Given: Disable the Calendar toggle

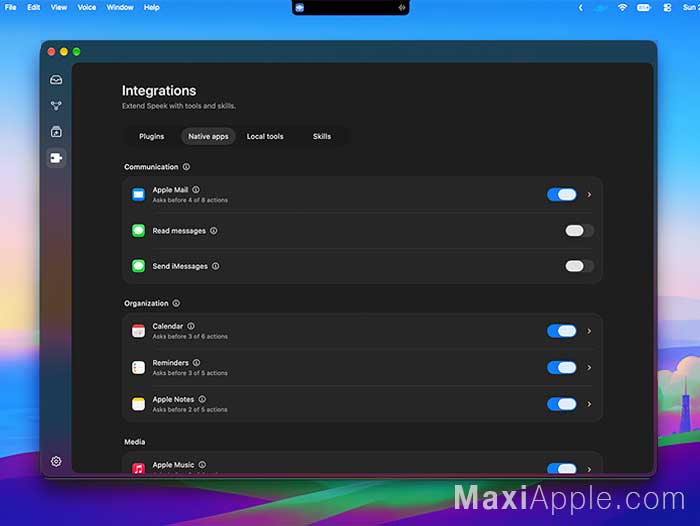Looking at the screenshot, I should 562,331.
